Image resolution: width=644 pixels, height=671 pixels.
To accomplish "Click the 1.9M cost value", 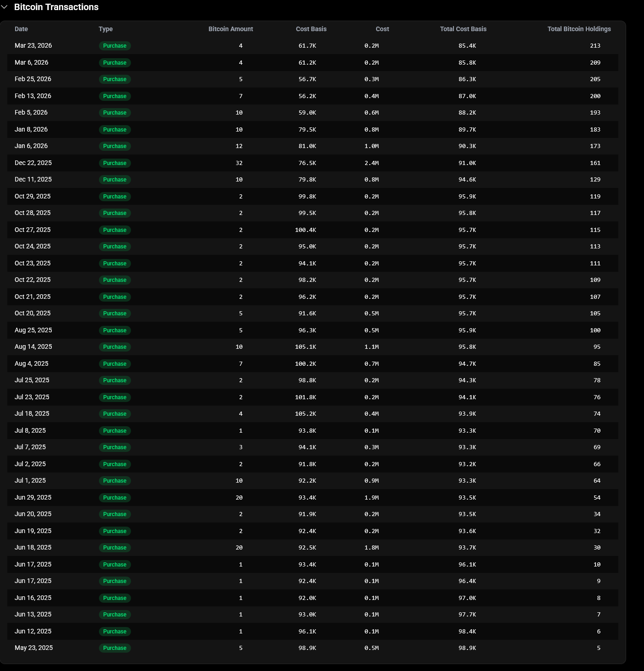I will coord(371,498).
